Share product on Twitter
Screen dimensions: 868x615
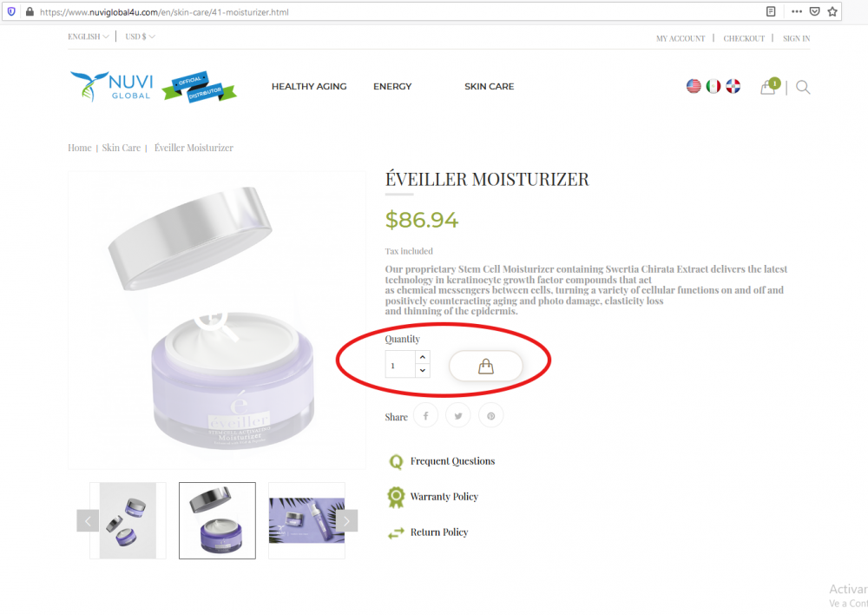click(457, 416)
